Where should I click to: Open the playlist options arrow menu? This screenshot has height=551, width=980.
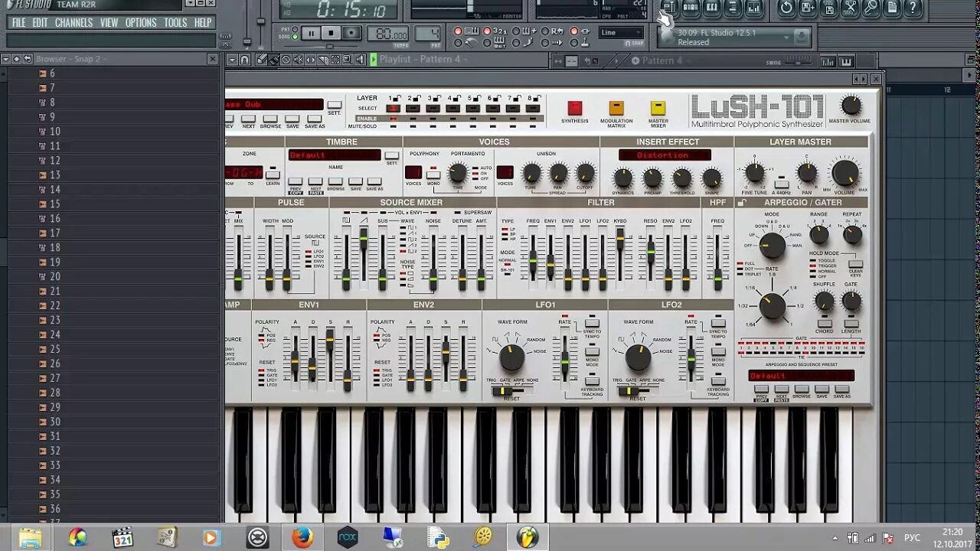pos(232,60)
